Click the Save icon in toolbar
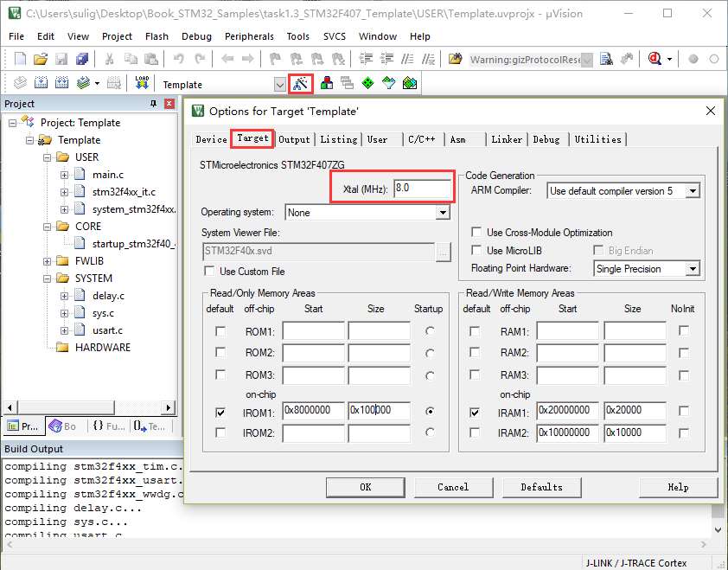Viewport: 728px width, 570px height. (61, 59)
